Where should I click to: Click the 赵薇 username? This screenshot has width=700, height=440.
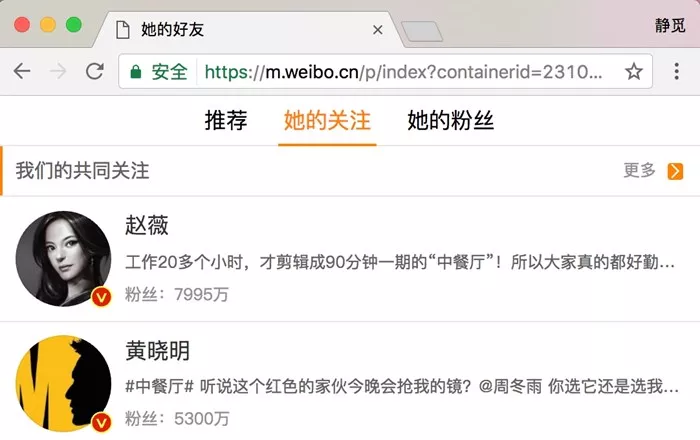[147, 225]
